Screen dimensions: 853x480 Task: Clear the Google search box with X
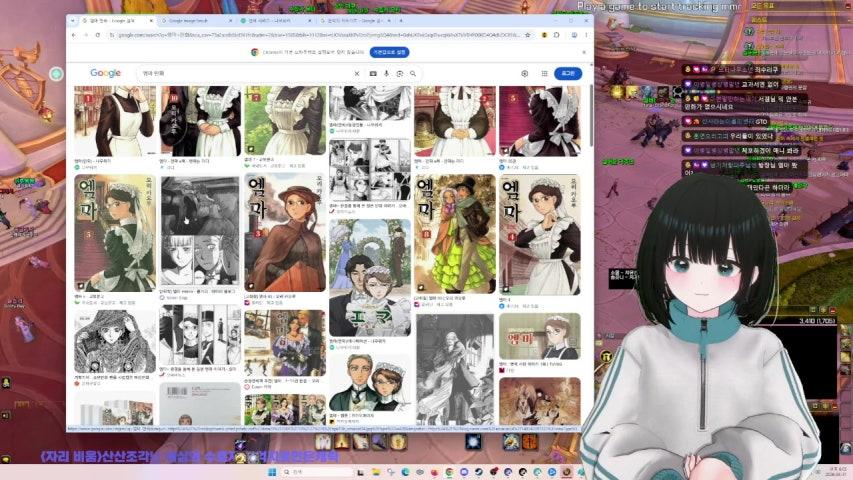click(357, 73)
